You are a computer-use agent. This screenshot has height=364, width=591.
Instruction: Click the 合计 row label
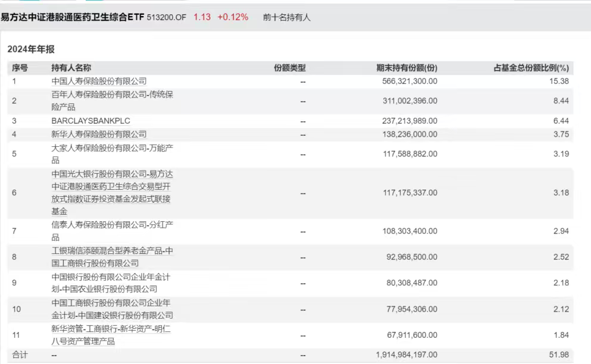[20, 354]
